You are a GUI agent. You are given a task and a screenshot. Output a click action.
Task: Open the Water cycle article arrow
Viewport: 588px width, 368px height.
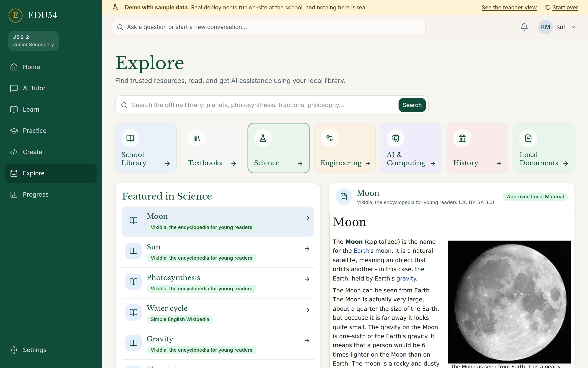307,310
